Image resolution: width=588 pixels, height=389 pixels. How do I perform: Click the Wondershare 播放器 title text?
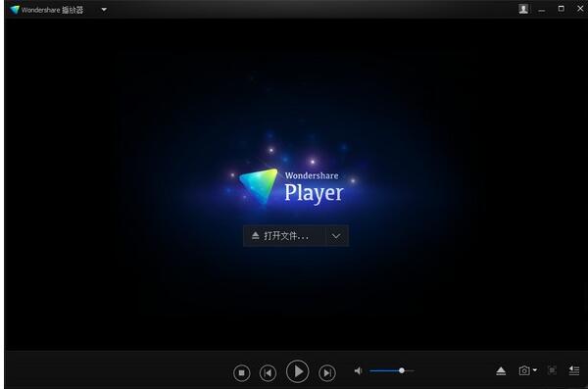coord(52,10)
